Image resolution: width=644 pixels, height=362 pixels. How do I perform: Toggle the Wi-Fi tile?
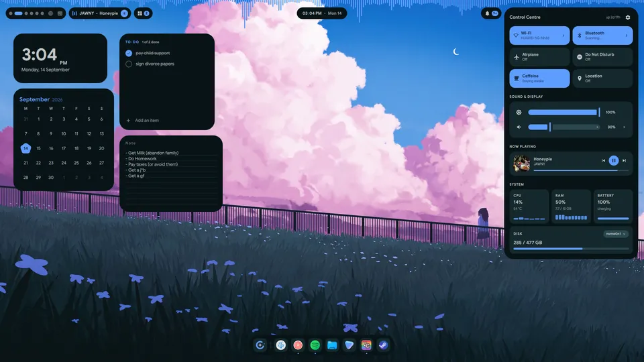point(539,36)
